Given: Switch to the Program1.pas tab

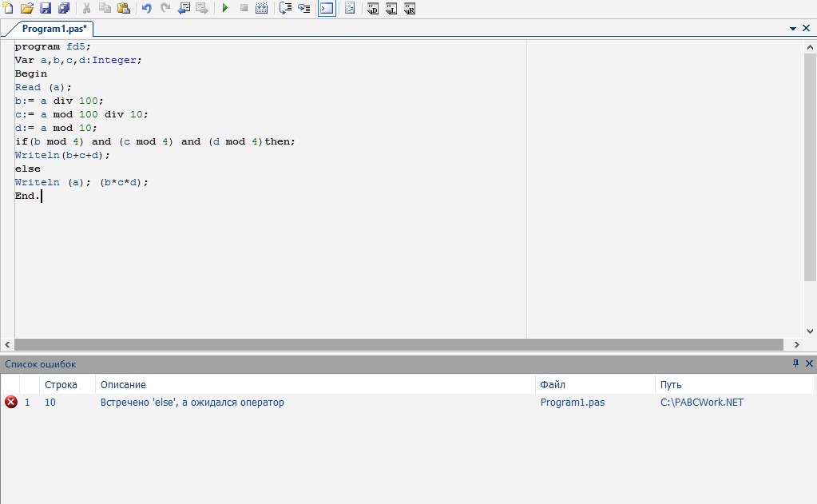Looking at the screenshot, I should tap(54, 29).
